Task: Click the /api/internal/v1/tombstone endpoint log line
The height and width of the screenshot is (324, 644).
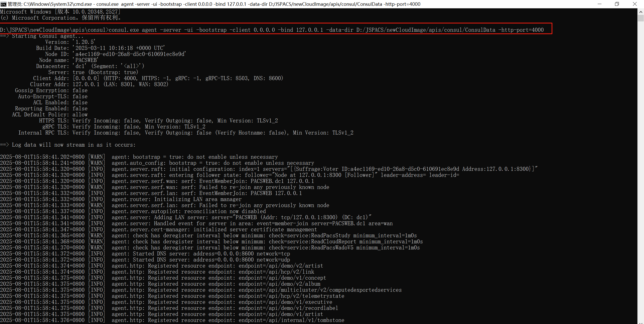Action: [x=172, y=320]
